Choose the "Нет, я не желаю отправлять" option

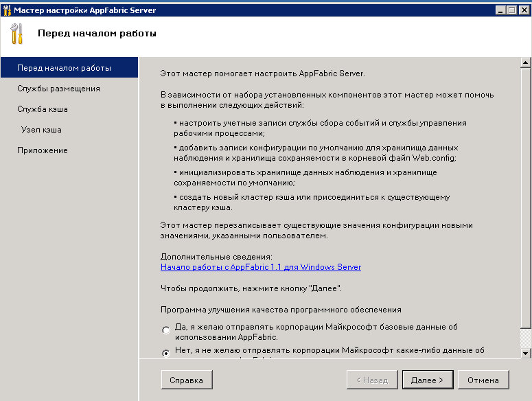[x=166, y=353]
